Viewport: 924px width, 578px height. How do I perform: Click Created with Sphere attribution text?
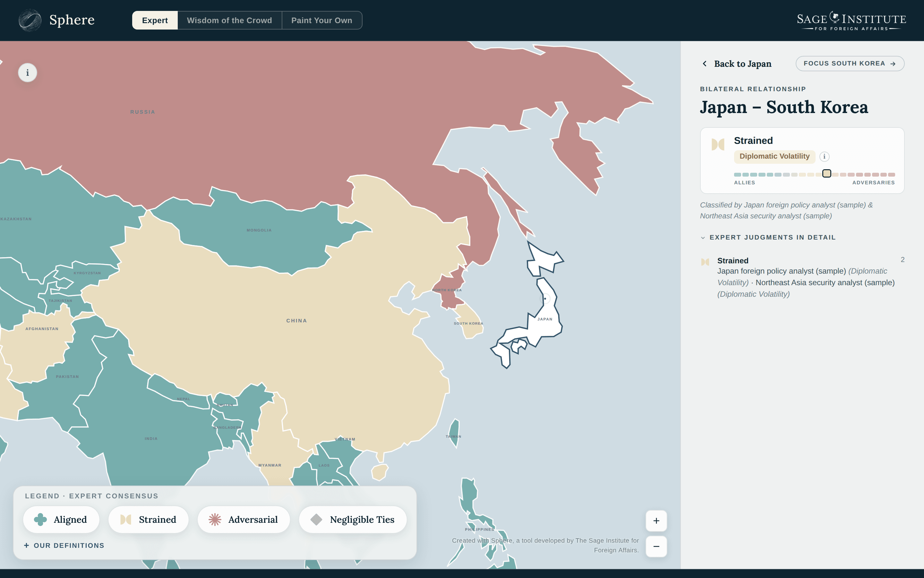(x=545, y=546)
